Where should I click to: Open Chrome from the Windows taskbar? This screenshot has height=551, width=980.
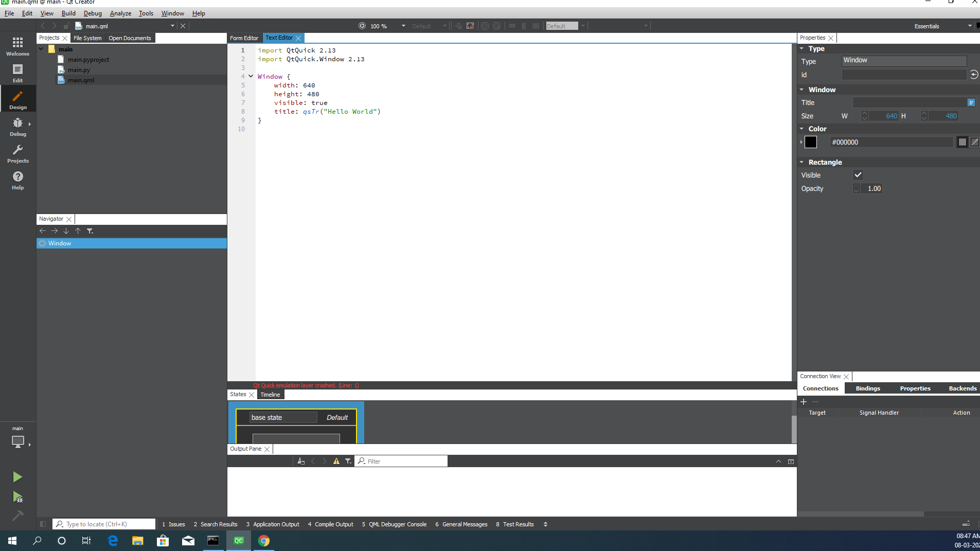point(263,541)
